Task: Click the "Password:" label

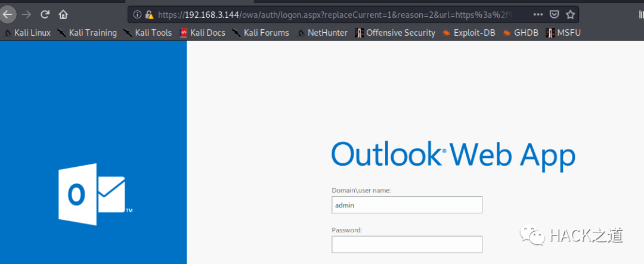Action: pyautogui.click(x=347, y=231)
